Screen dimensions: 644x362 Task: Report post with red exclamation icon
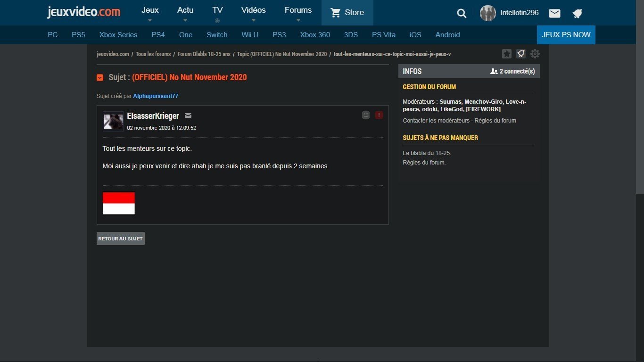379,115
